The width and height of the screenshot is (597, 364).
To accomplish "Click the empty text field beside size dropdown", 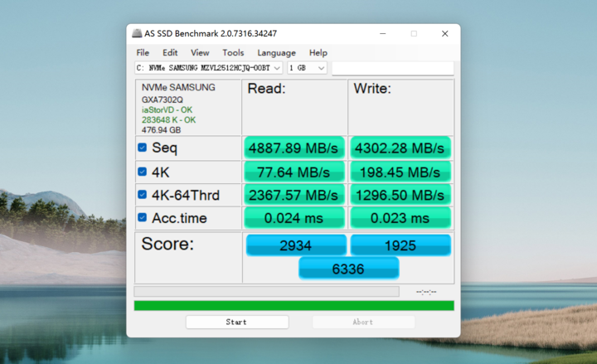I will pyautogui.click(x=392, y=67).
